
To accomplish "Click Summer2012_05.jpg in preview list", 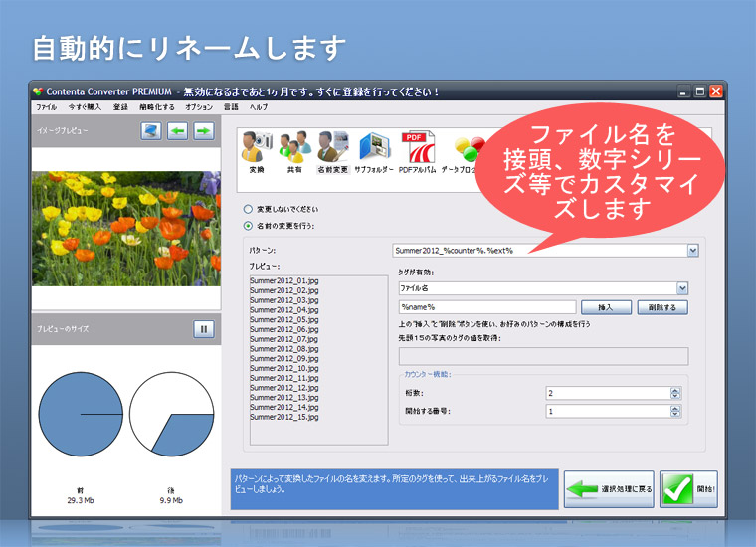I will click(x=283, y=319).
